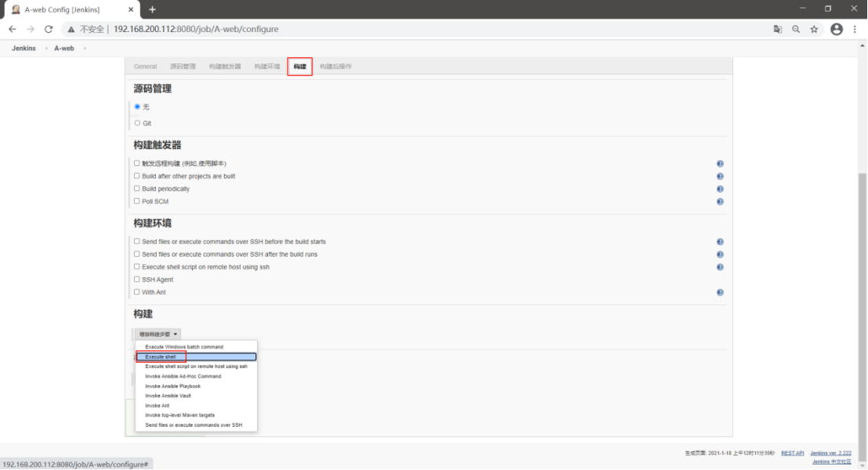The image size is (868, 470).
Task: Switch to the 构建 tab
Action: pyautogui.click(x=300, y=67)
